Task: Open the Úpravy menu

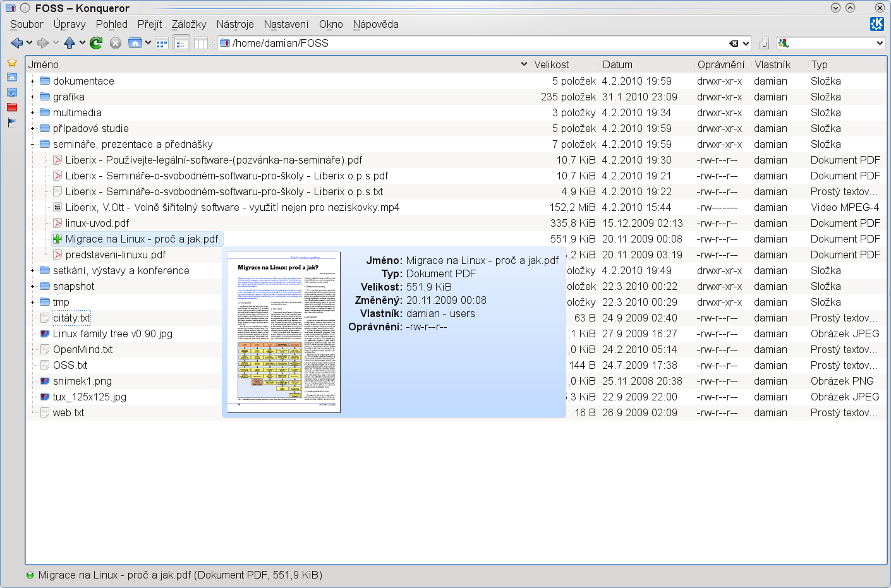Action: 70,24
